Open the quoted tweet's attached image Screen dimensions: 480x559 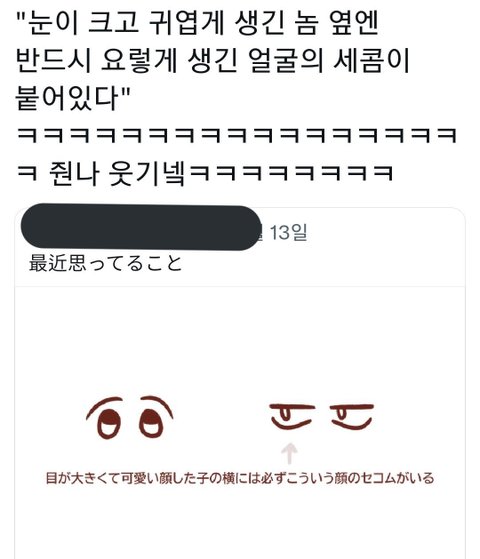(240, 422)
